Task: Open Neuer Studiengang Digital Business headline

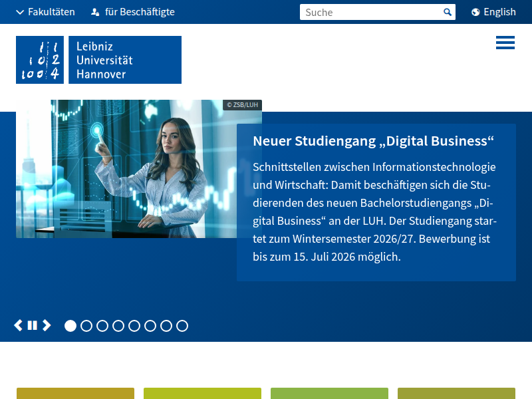Action: point(373,141)
